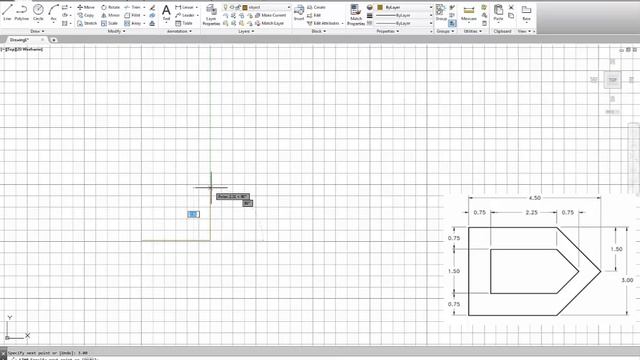Close the command line window

tap(3, 352)
